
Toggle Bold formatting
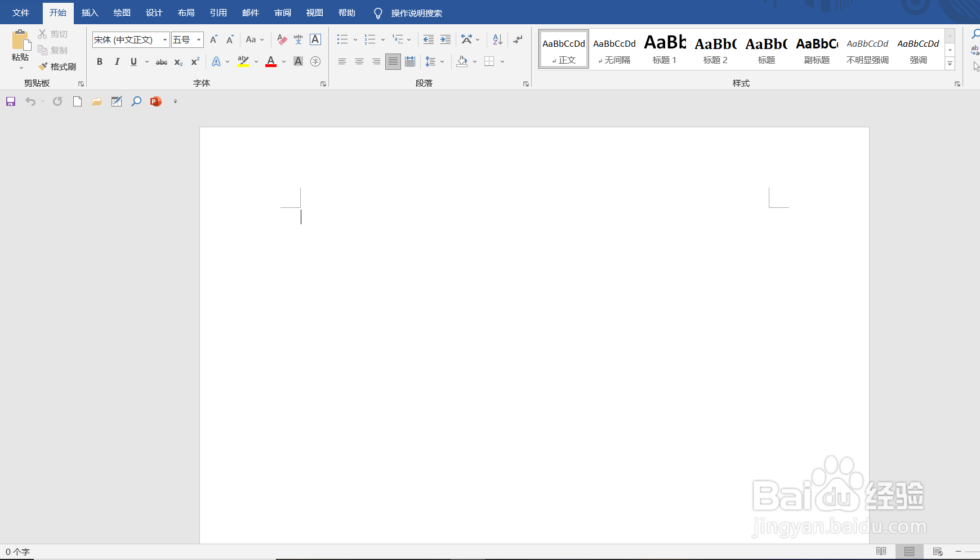(x=100, y=61)
